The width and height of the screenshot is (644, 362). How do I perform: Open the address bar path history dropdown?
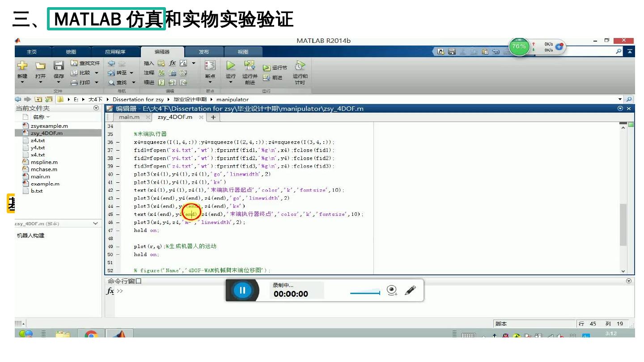click(x=620, y=99)
